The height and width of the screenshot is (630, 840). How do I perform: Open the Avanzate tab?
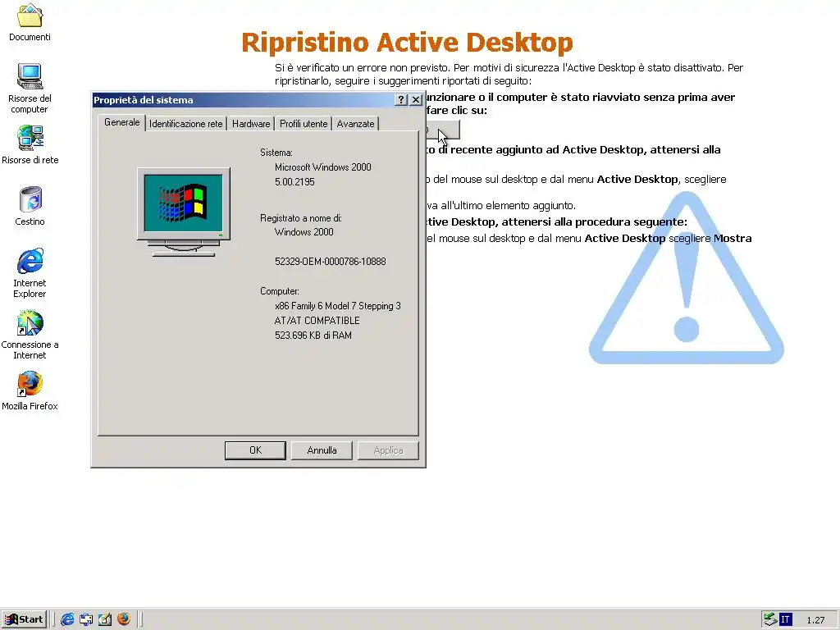pos(355,124)
